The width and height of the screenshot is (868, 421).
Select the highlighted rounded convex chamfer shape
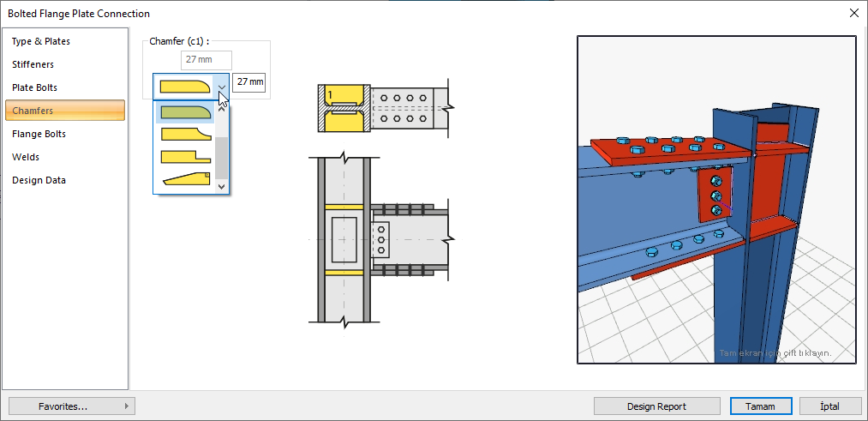tap(184, 111)
